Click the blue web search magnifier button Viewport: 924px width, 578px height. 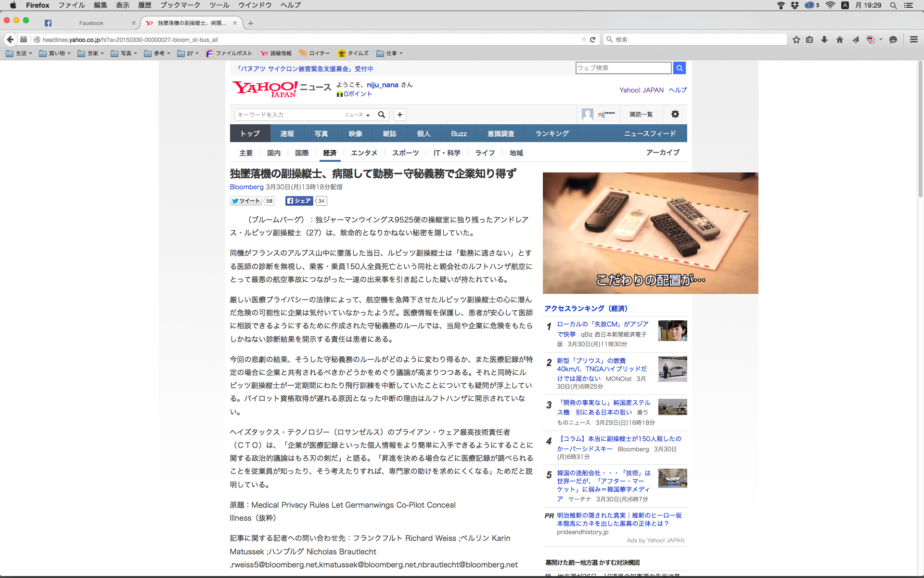[679, 68]
